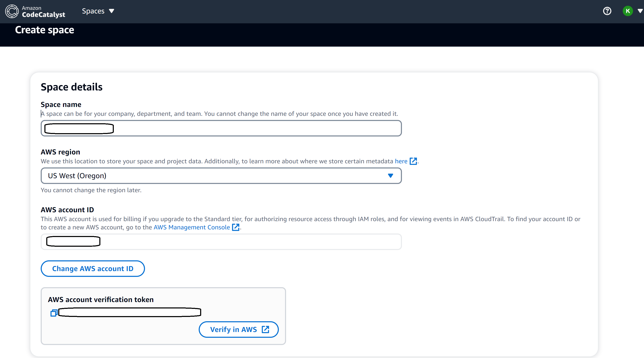Click external link icon beside 'here' link
The image size is (644, 358).
(413, 161)
